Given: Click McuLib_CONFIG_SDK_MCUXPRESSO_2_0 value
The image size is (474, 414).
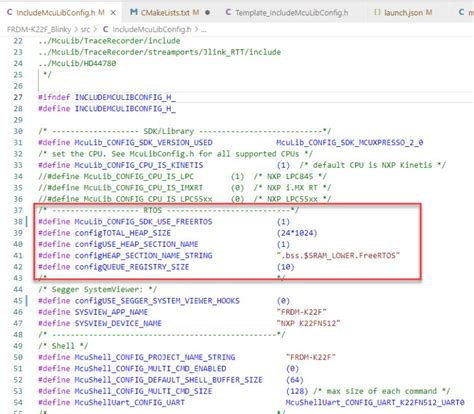Looking at the screenshot, I should point(350,142).
